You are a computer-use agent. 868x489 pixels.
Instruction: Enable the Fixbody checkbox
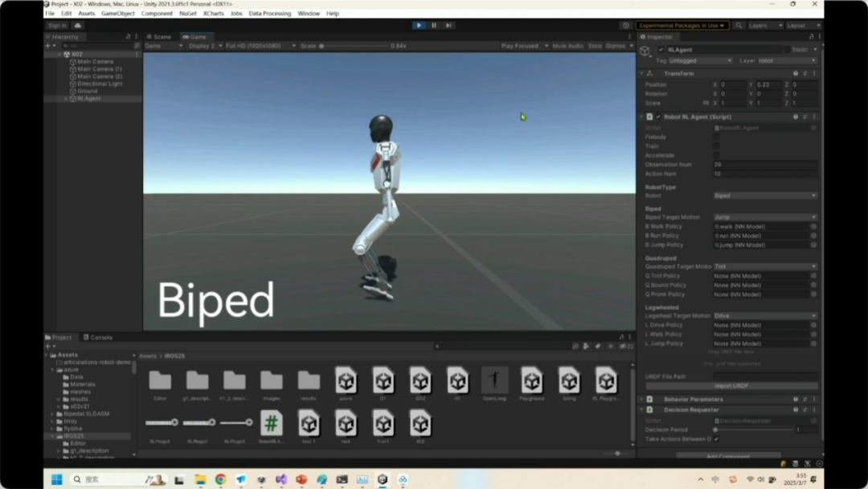pyautogui.click(x=716, y=137)
